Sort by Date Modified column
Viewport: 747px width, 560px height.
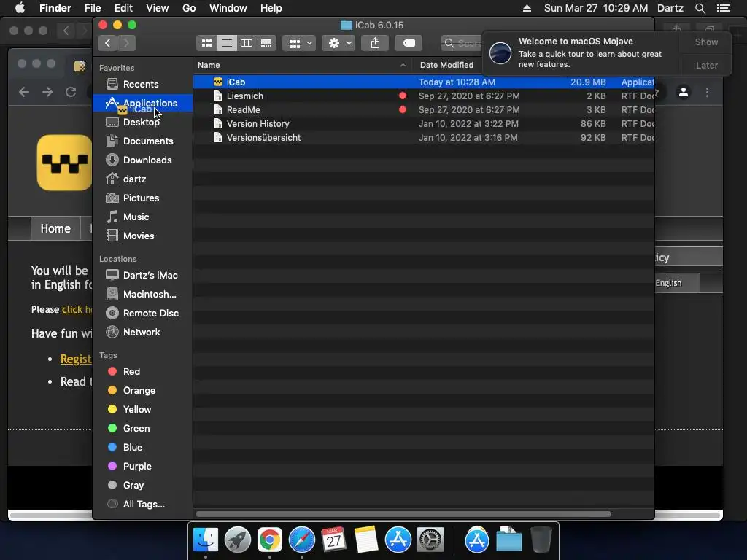(446, 65)
